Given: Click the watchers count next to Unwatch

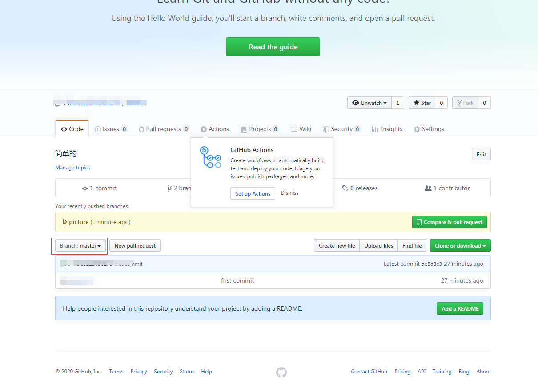Looking at the screenshot, I should (x=398, y=103).
